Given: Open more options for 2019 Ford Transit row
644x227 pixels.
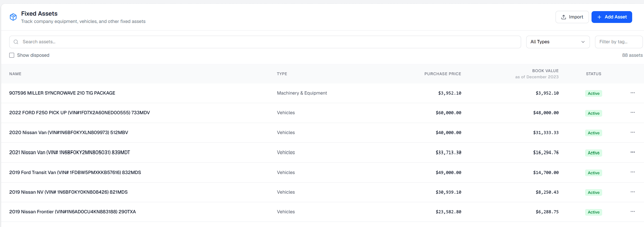Looking at the screenshot, I should 632,172.
